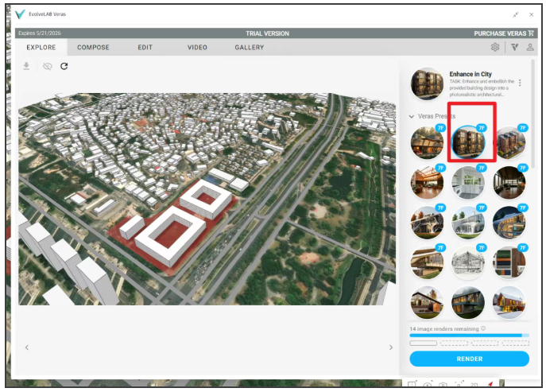546x392 pixels.
Task: Click the Veras logo icon beside settings gear
Action: (x=515, y=47)
